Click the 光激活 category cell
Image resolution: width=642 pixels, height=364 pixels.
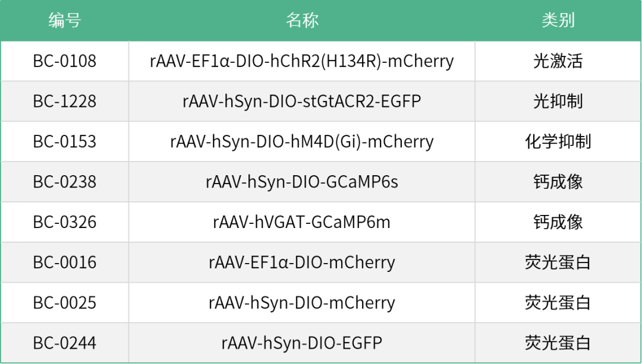[x=558, y=61]
